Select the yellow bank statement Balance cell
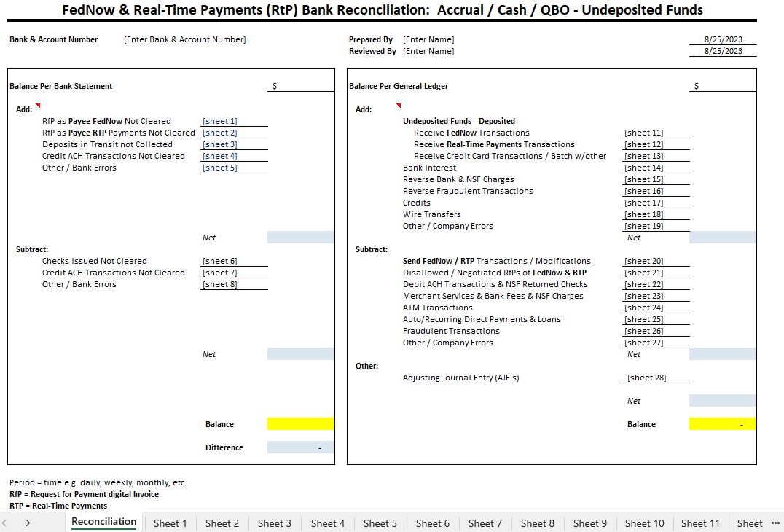This screenshot has height=532, width=784. tap(300, 424)
